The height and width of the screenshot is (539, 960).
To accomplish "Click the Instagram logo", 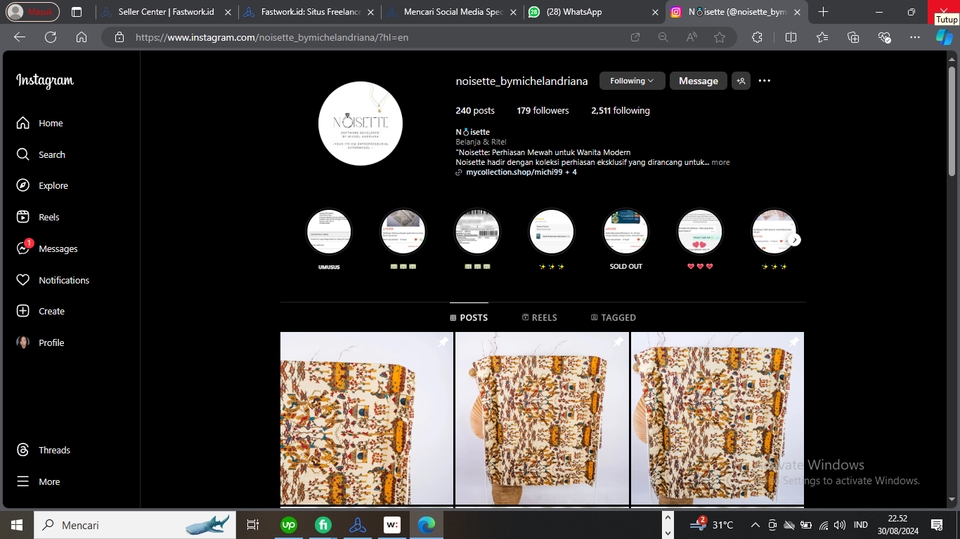I will pyautogui.click(x=45, y=80).
